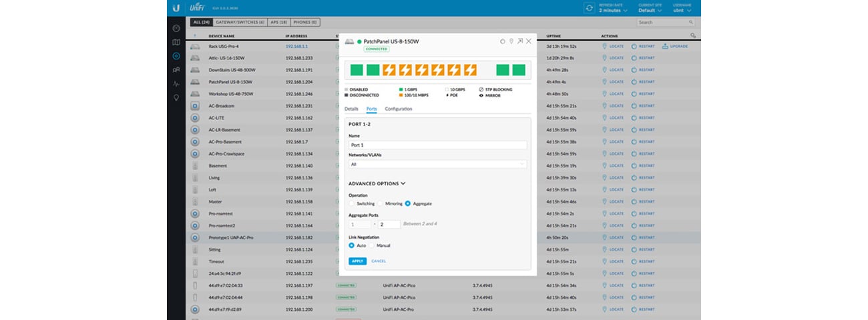Image resolution: width=868 pixels, height=320 pixels.
Task: Sort by the IP Address column header
Action: point(296,36)
